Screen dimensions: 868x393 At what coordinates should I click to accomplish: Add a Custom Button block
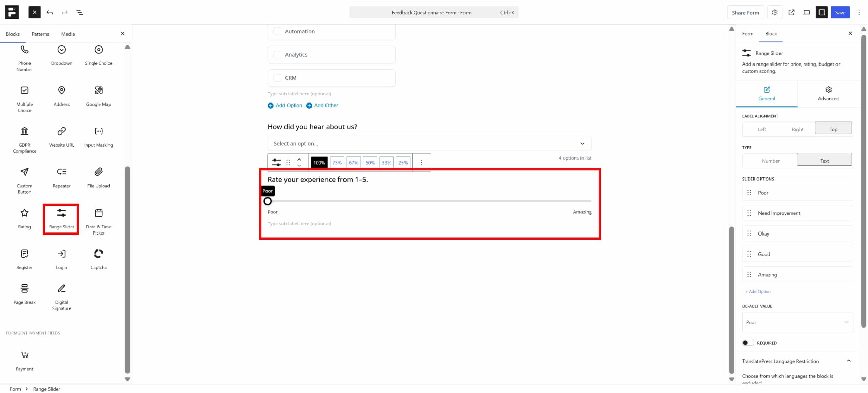pos(24,181)
